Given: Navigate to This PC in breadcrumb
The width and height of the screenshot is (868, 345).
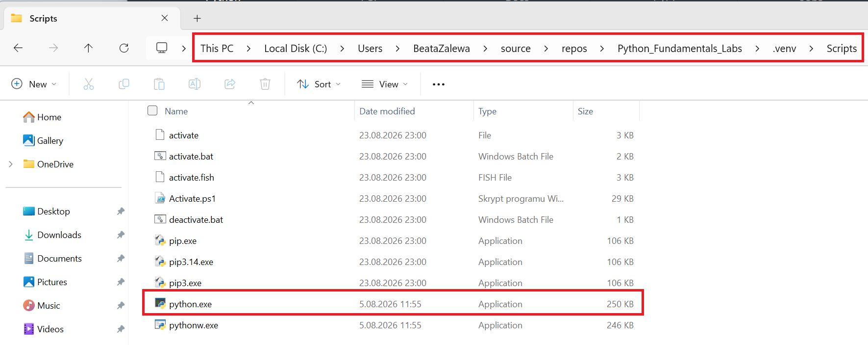Looking at the screenshot, I should 217,48.
